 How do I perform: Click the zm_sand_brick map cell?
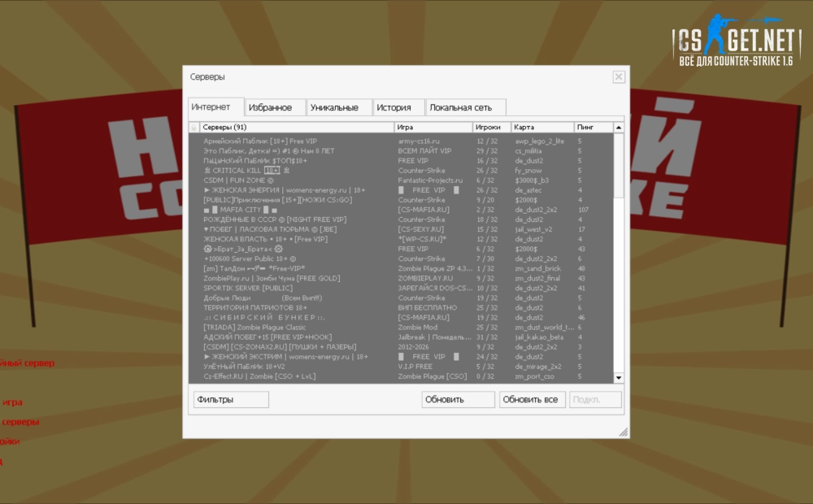[537, 268]
